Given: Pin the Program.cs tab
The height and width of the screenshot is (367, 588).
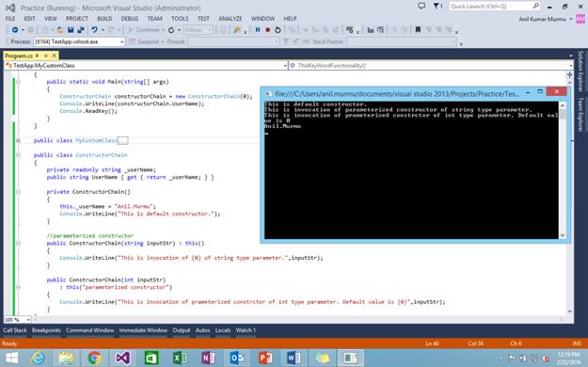Looking at the screenshot, I should point(46,56).
